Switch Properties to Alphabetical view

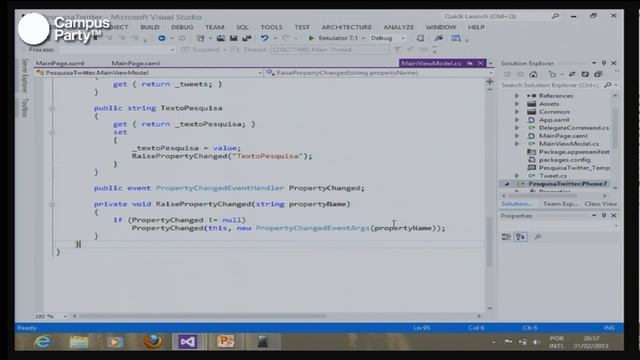pos(520,237)
